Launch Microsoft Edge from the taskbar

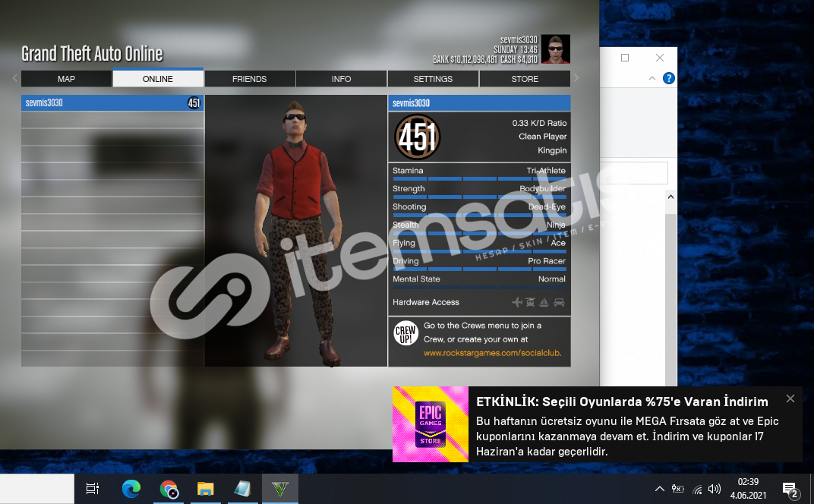click(x=131, y=488)
